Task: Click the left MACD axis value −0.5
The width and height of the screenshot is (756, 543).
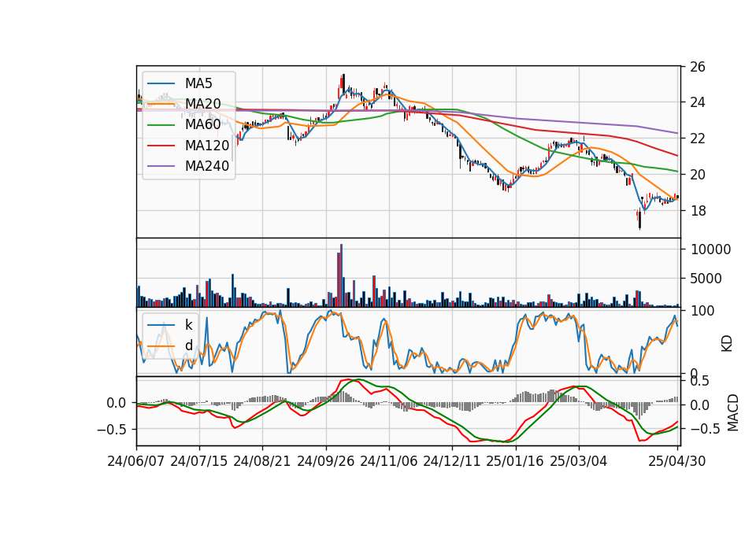Action: (112, 429)
